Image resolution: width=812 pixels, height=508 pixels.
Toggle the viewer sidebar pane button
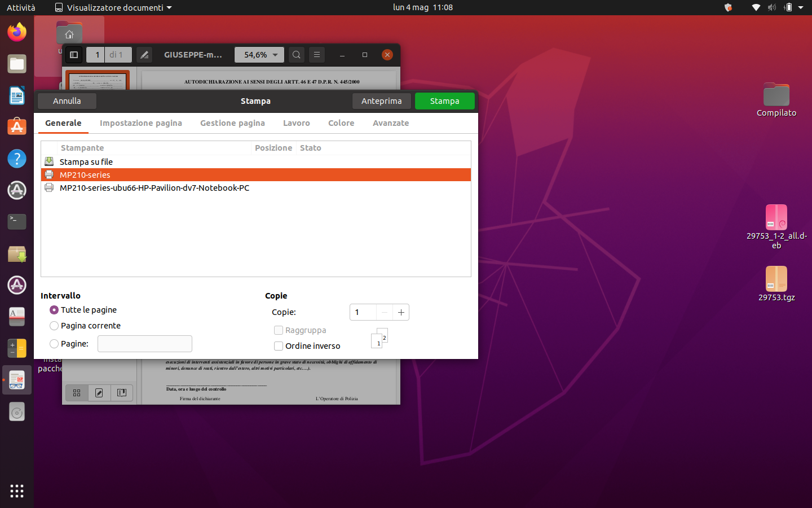(74, 55)
